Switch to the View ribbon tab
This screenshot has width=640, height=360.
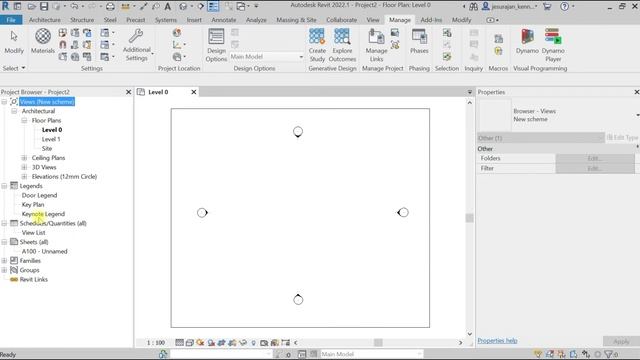pos(373,20)
